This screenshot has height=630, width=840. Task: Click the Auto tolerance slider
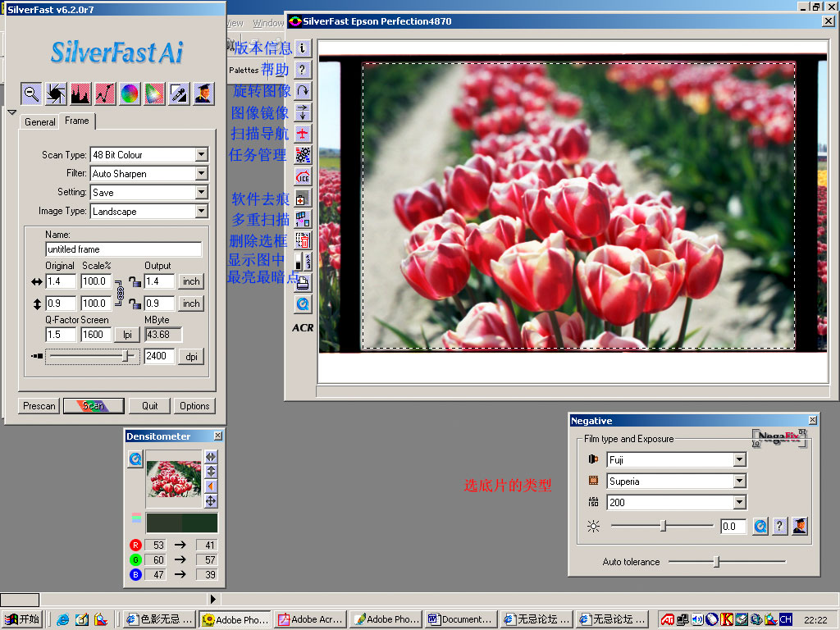pyautogui.click(x=716, y=562)
